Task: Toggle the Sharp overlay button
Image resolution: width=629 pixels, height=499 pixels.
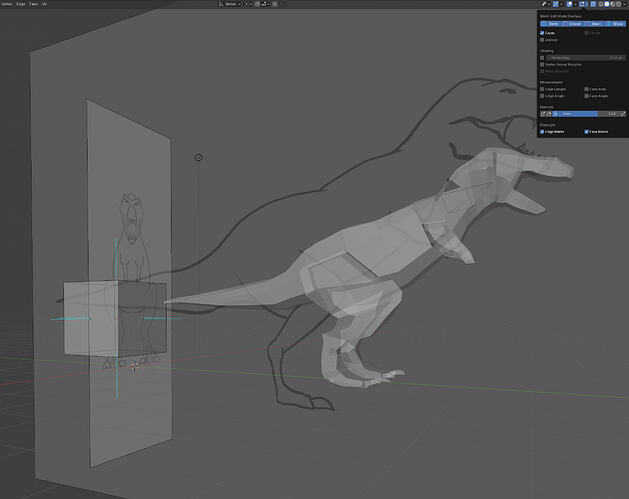Action: (x=615, y=24)
